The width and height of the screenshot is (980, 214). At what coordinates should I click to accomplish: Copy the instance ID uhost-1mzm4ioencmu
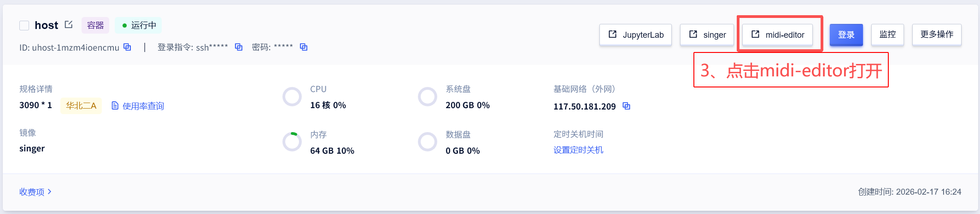[128, 47]
